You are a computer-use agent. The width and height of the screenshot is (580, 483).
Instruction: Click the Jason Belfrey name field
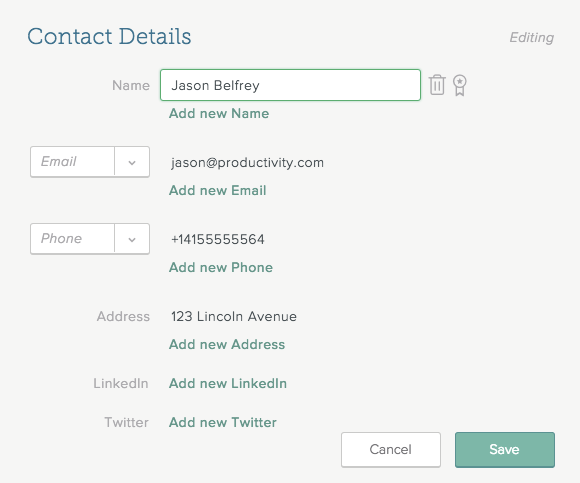pyautogui.click(x=290, y=85)
